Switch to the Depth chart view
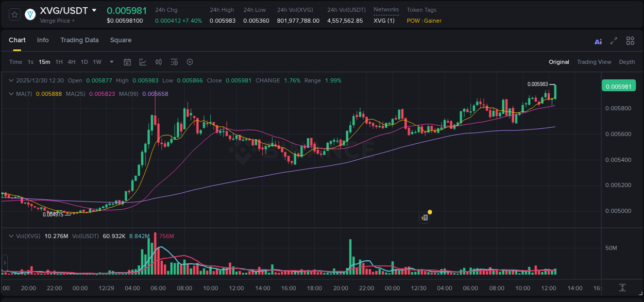Screen dimensions: 644x302 [x=626, y=62]
